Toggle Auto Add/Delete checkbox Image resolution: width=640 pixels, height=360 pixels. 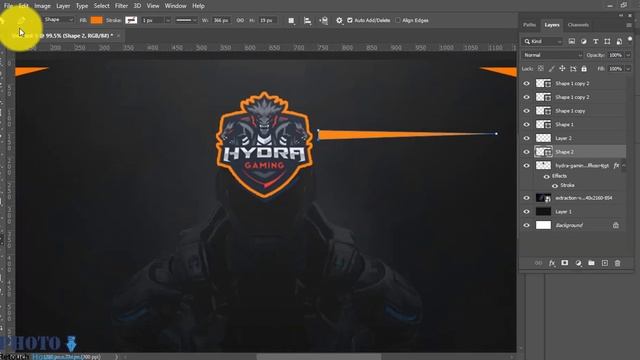point(350,20)
